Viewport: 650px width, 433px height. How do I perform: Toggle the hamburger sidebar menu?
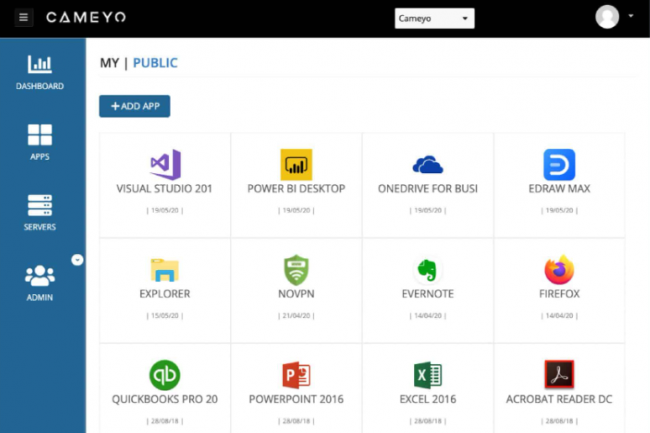point(24,18)
